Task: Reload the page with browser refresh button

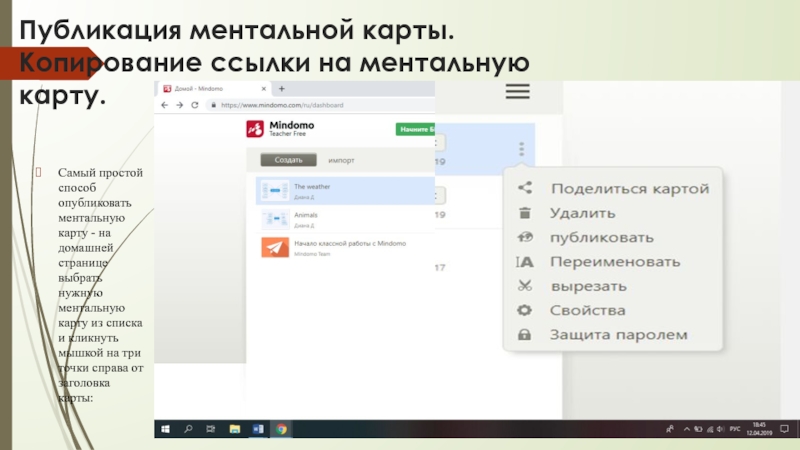Action: (194, 105)
